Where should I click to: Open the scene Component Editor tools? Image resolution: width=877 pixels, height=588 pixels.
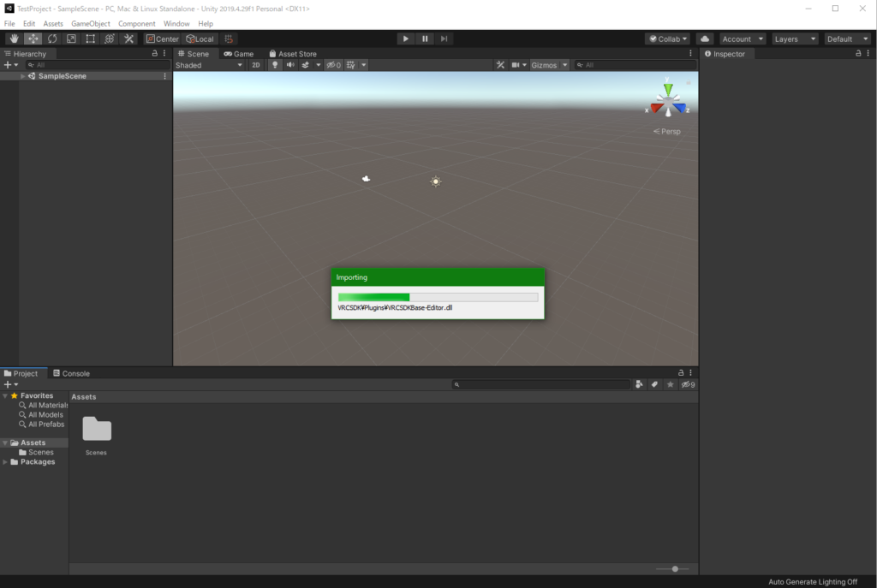500,65
